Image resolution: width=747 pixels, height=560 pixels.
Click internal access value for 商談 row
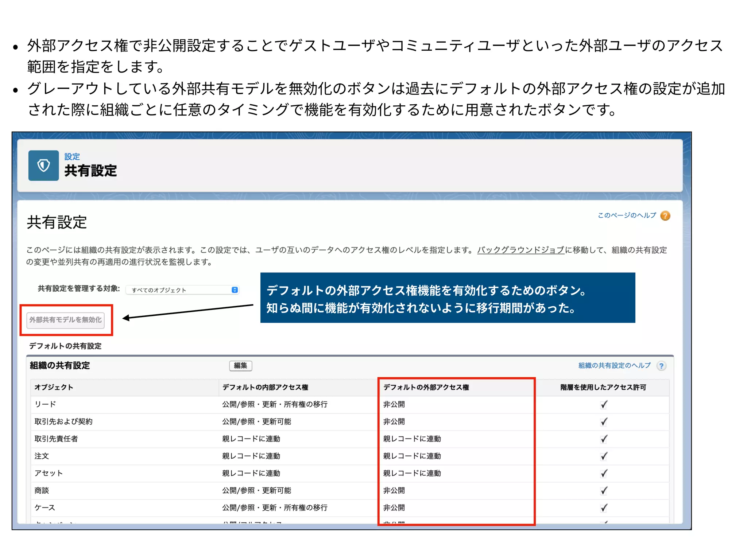pyautogui.click(x=256, y=490)
